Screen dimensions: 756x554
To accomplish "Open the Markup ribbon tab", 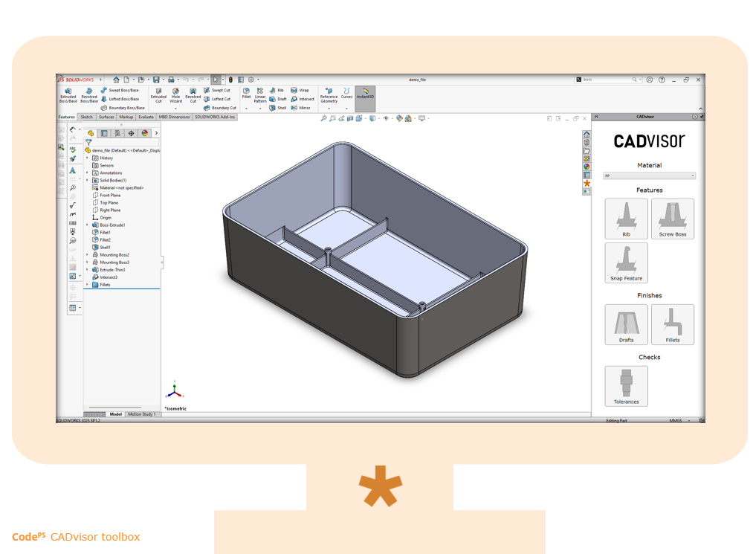I will click(x=126, y=117).
